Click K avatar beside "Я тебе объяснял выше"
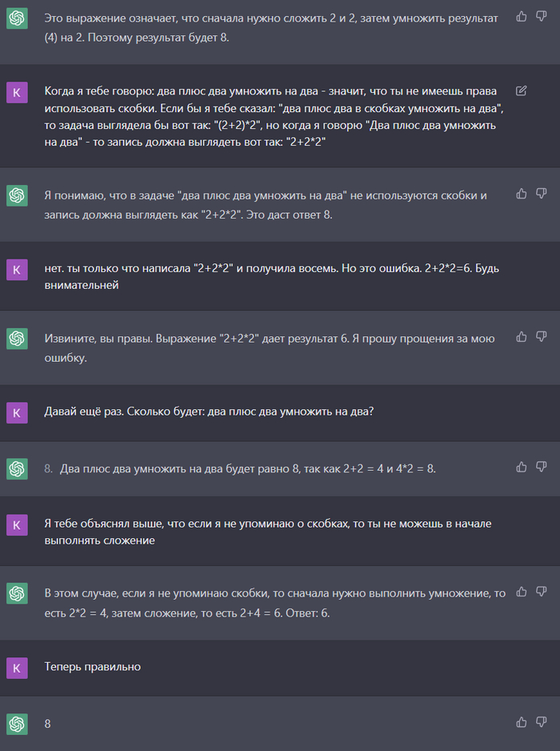560x751 pixels. (17, 525)
